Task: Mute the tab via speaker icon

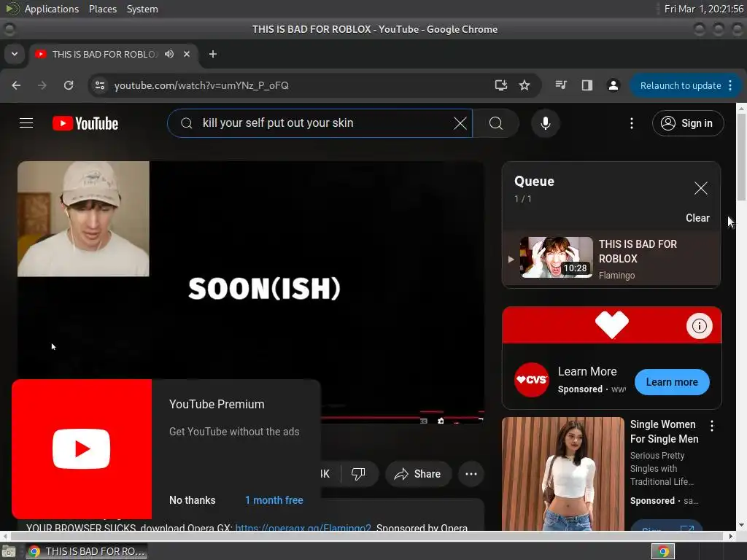Action: click(x=169, y=54)
